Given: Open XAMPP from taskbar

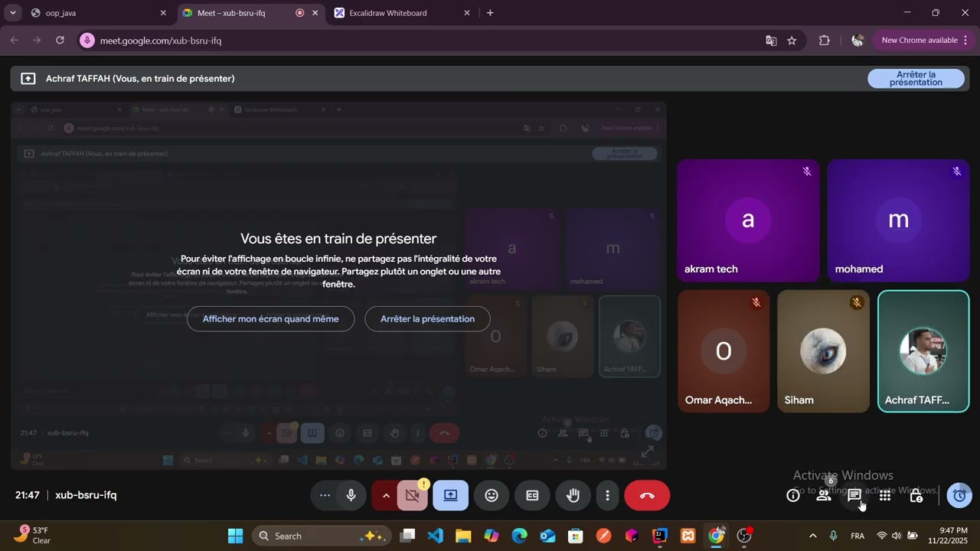Looking at the screenshot, I should 688,536.
